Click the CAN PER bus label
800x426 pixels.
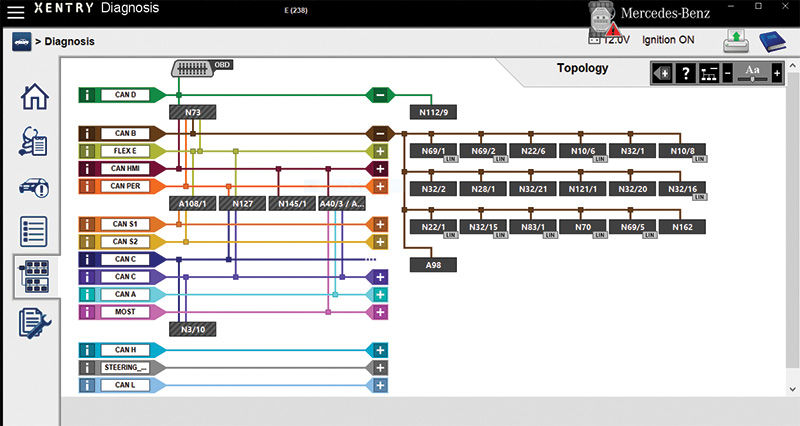click(125, 186)
